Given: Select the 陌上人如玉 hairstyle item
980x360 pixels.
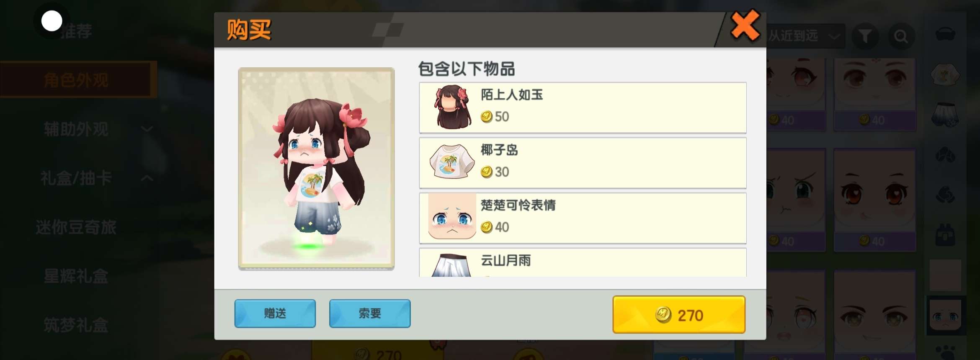Looking at the screenshot, I should coord(583,108).
